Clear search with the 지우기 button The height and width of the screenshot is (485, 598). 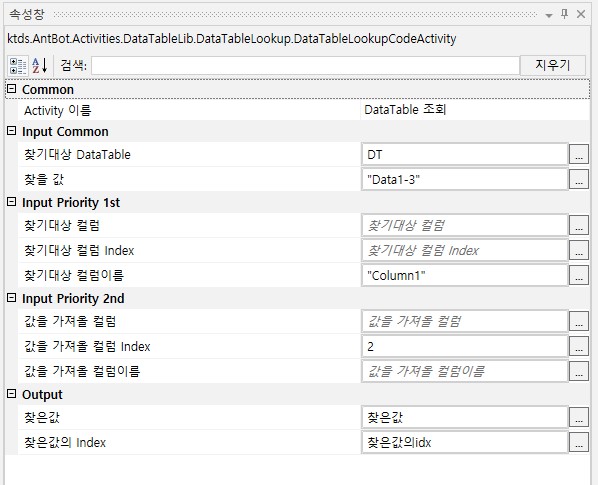point(553,65)
